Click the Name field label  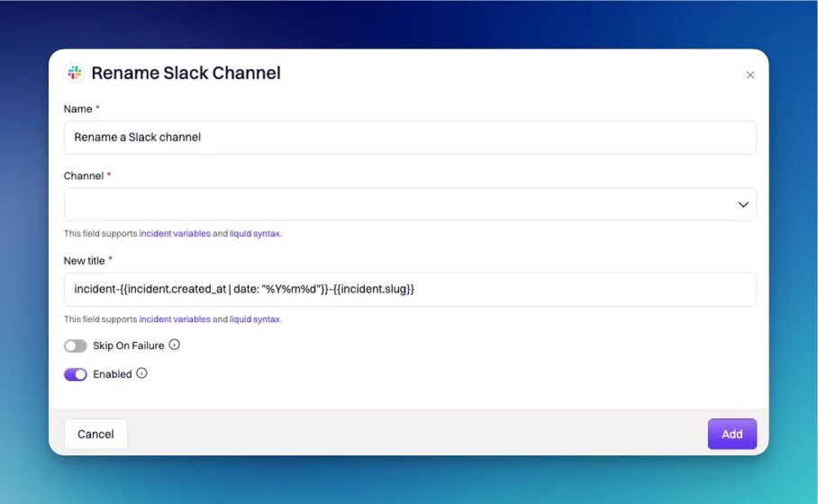pyautogui.click(x=77, y=109)
